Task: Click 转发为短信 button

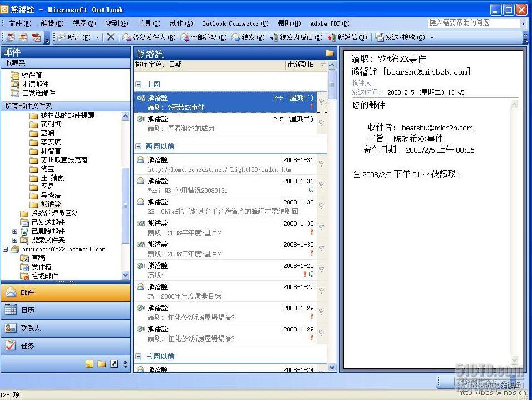Action: (296, 37)
